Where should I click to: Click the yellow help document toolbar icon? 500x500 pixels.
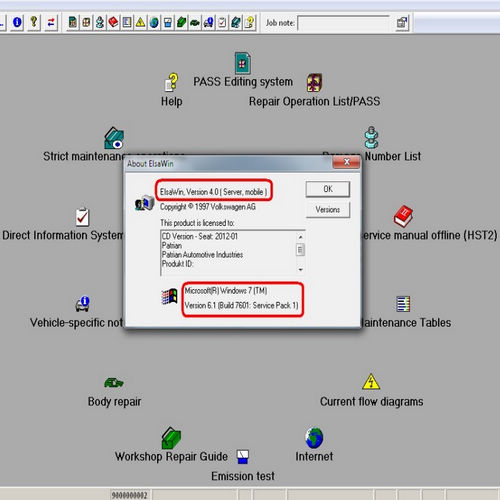[249, 22]
